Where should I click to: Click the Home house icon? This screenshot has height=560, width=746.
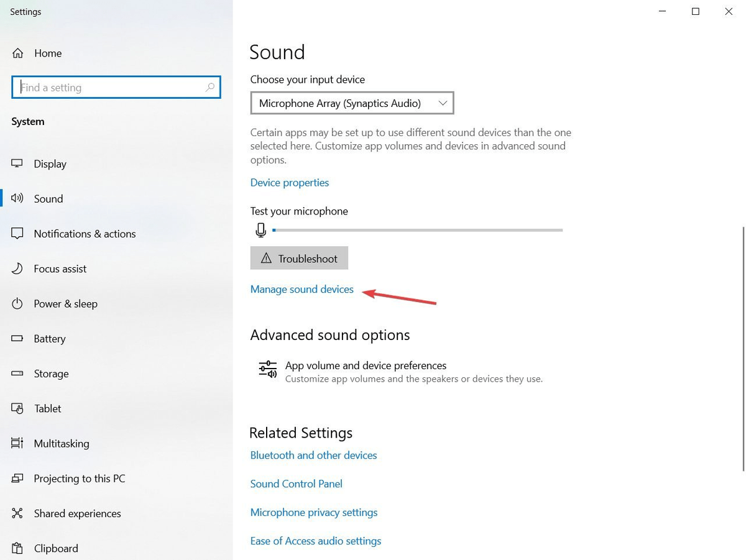pos(18,53)
